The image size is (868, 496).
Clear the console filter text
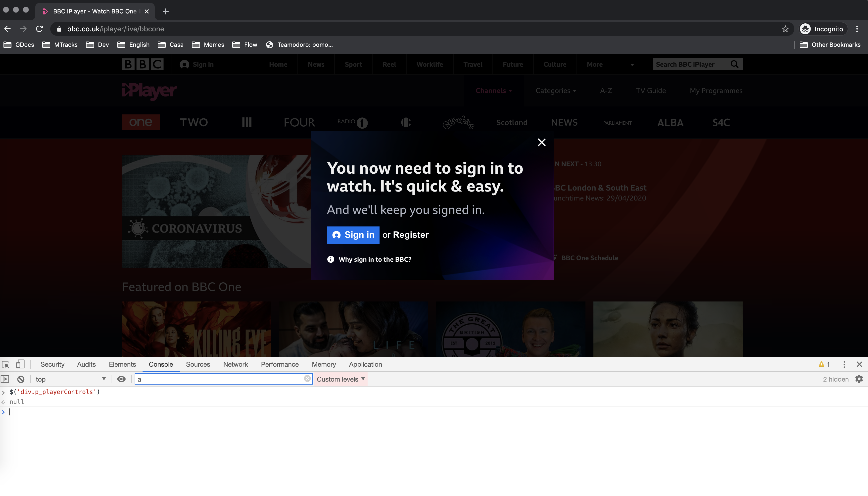pyautogui.click(x=307, y=379)
